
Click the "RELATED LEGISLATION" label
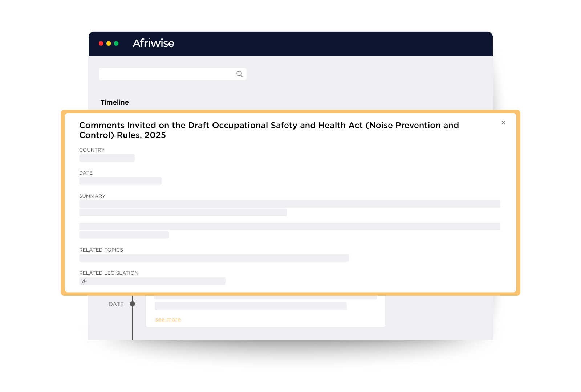[x=109, y=273]
